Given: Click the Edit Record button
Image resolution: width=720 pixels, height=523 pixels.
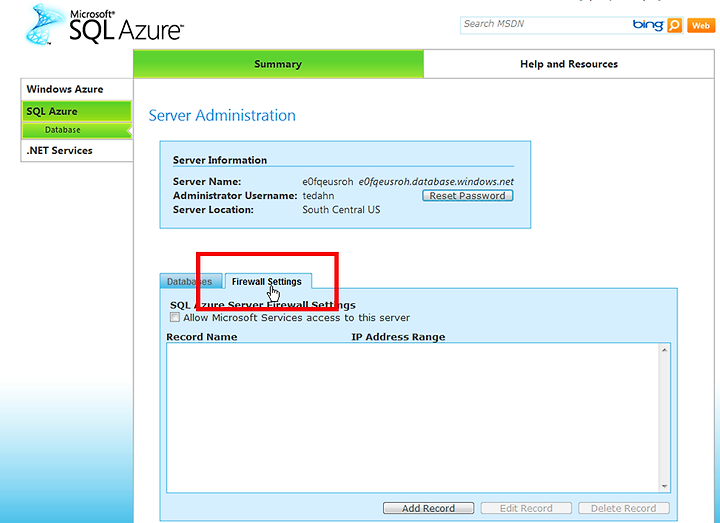Looking at the screenshot, I should tap(526, 508).
